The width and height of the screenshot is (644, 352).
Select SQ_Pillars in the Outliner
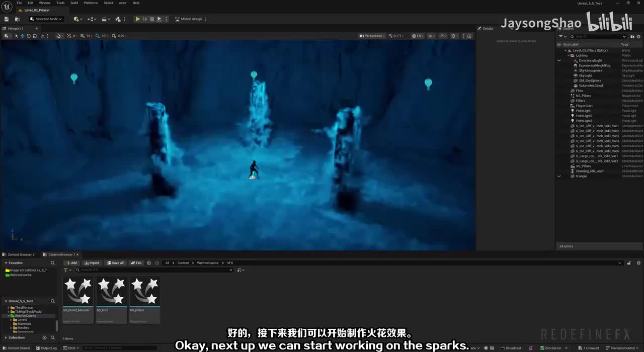pos(583,166)
